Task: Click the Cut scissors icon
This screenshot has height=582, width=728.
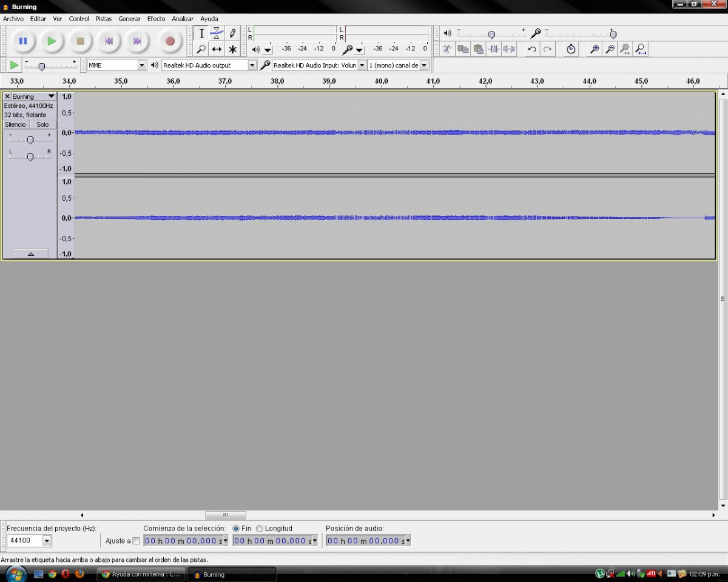Action: [x=447, y=49]
